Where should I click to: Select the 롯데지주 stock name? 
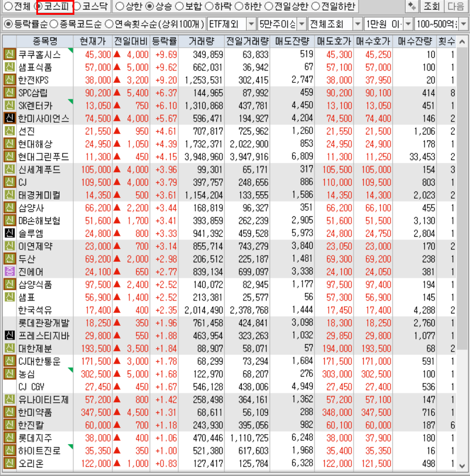pos(35,438)
